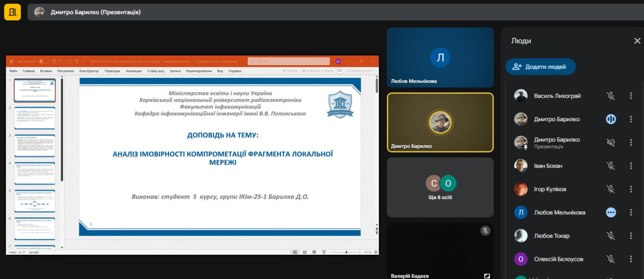Click the muted audio icon for Дмитро Барилко Презентація
The width and height of the screenshot is (644, 279).
tap(611, 143)
